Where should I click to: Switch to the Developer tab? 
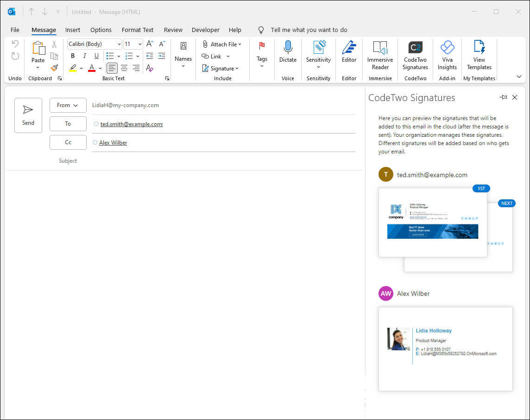tap(206, 30)
